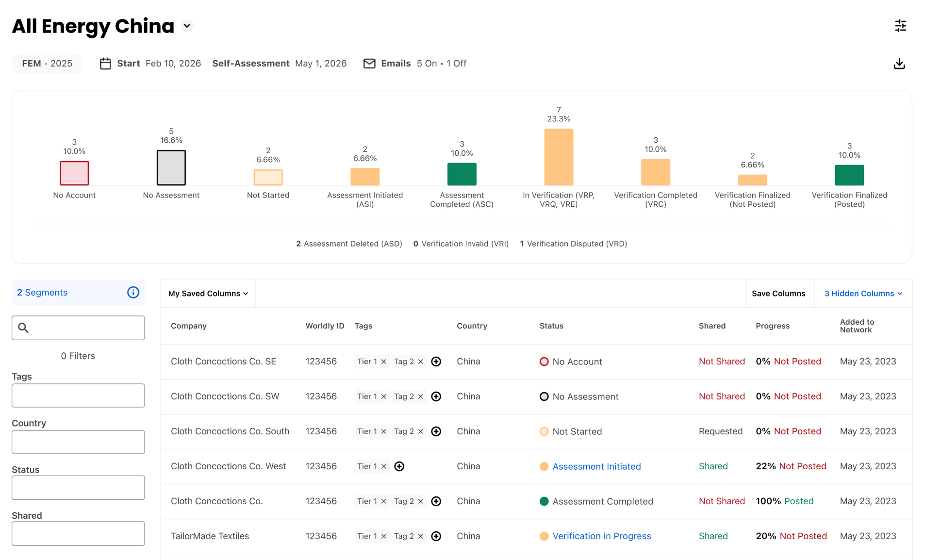Add tag to Cloth Concoctions Co. SE

tap(436, 362)
